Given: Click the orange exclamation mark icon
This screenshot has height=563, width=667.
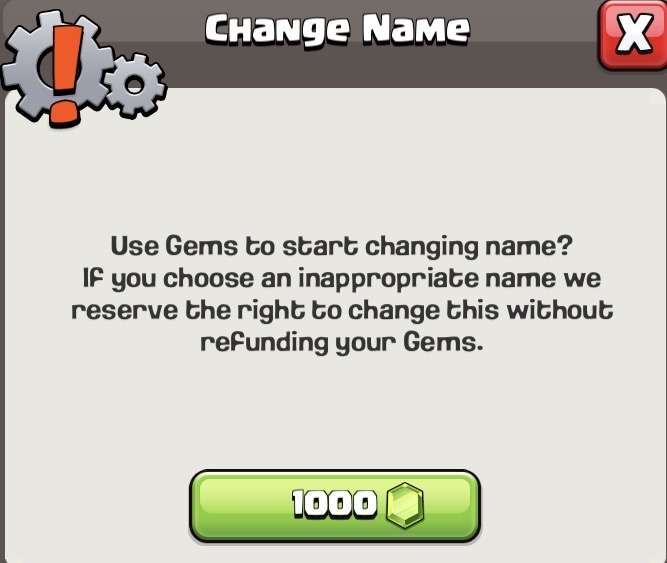Looking at the screenshot, I should pos(65,76).
